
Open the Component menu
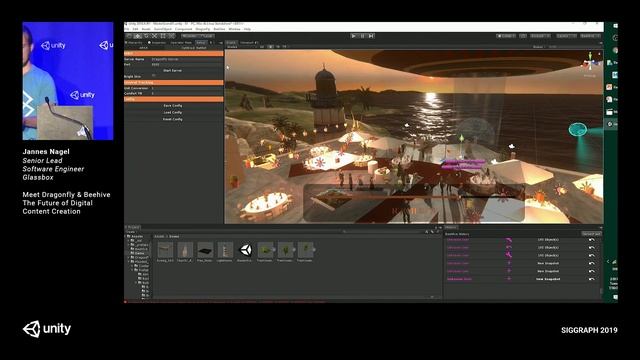pyautogui.click(x=184, y=29)
